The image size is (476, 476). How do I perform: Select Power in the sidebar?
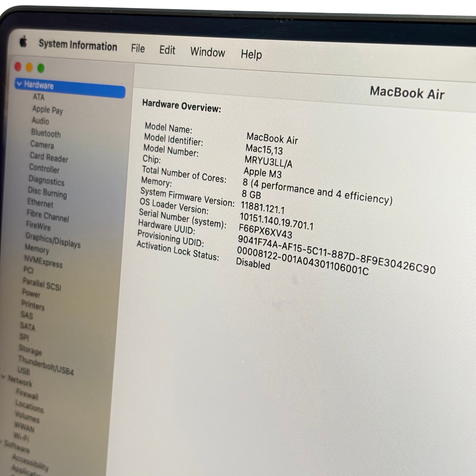(31, 293)
